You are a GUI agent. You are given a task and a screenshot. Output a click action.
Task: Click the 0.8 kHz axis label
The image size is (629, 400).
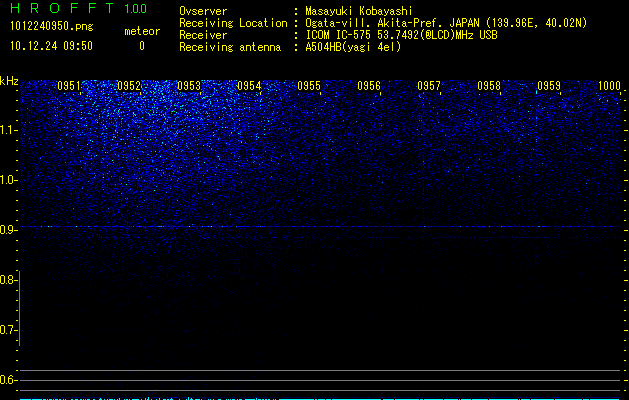(x=8, y=280)
